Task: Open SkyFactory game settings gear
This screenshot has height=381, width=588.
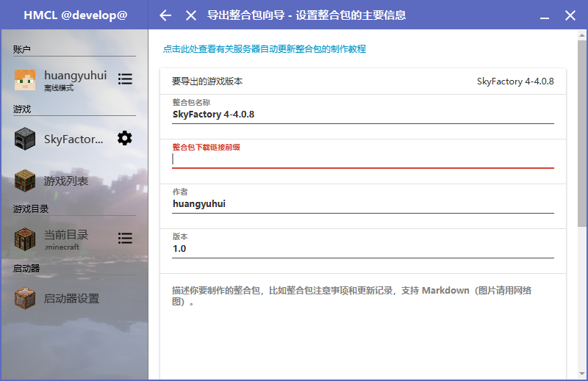Action: click(x=125, y=138)
